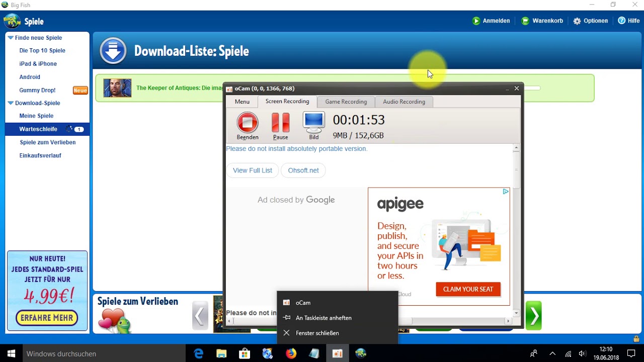Click the AdChoices icon on apigee ad

pos(506,192)
